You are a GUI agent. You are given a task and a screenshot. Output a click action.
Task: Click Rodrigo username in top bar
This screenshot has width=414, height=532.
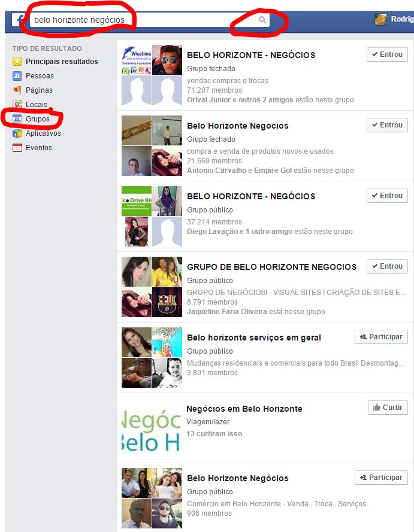[x=402, y=19]
